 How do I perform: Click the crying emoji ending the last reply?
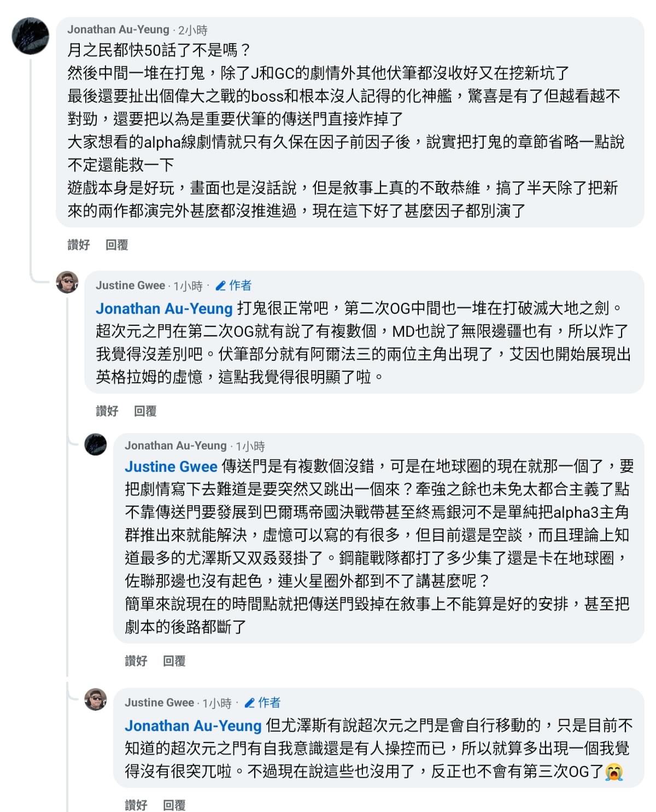[614, 772]
